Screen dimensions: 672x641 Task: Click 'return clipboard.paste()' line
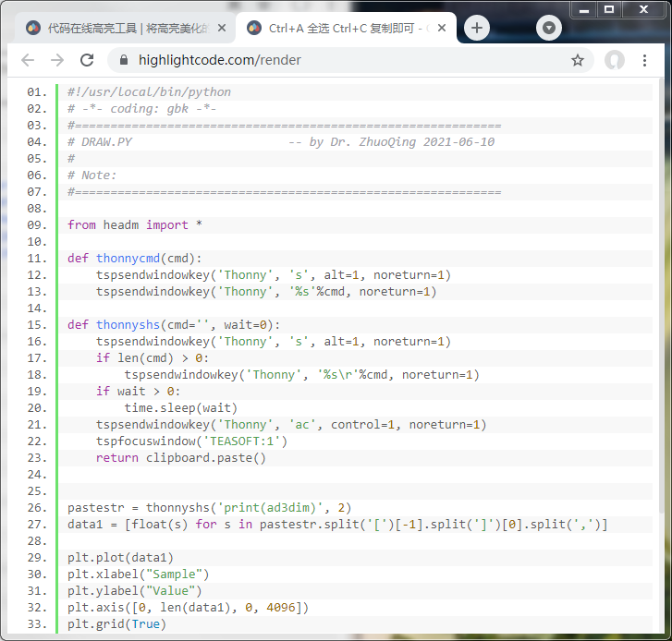pyautogui.click(x=181, y=458)
